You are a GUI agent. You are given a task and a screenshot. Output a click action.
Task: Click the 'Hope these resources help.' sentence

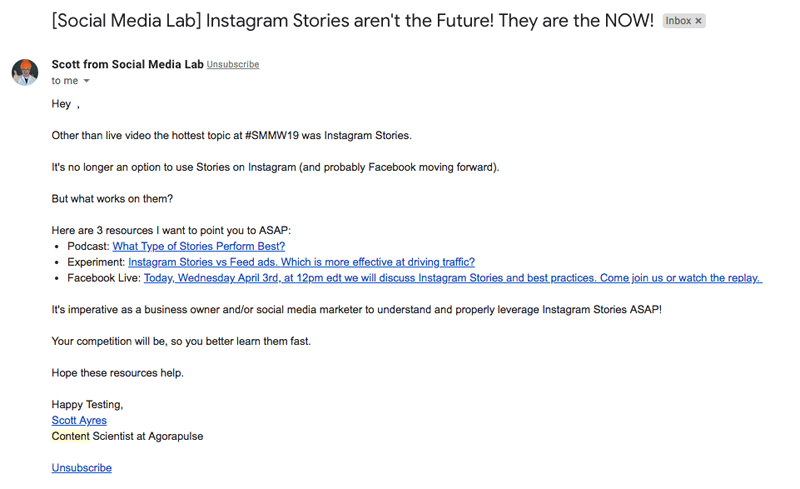117,373
